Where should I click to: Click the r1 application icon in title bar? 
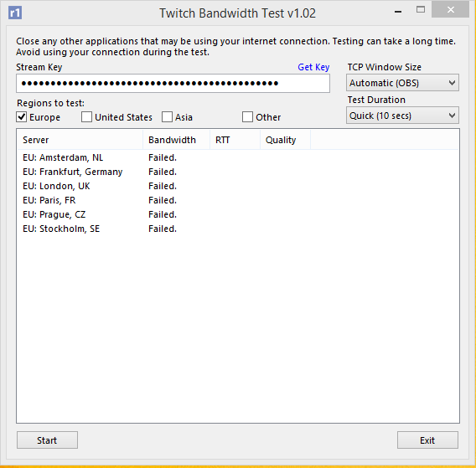(x=15, y=13)
